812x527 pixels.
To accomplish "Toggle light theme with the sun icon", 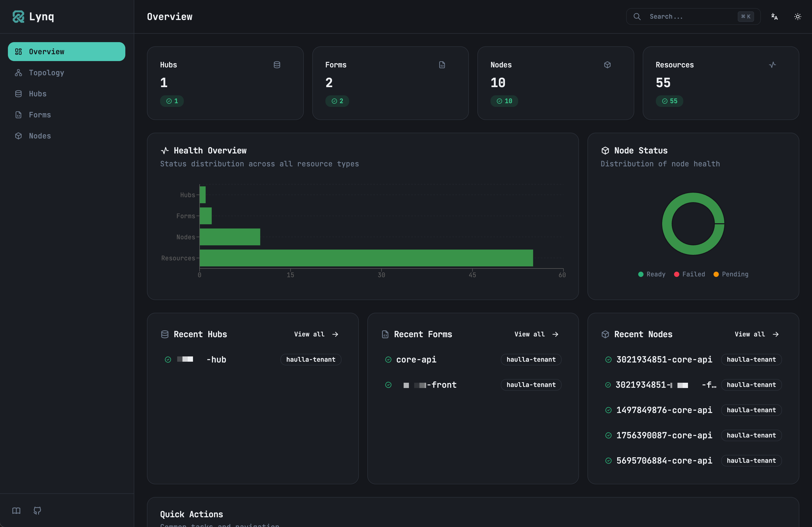I will (797, 16).
